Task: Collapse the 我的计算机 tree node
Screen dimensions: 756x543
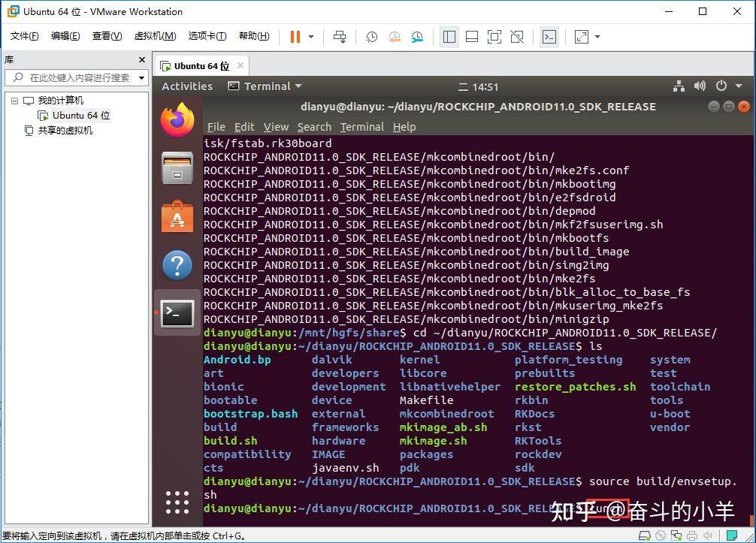Action: (x=15, y=100)
